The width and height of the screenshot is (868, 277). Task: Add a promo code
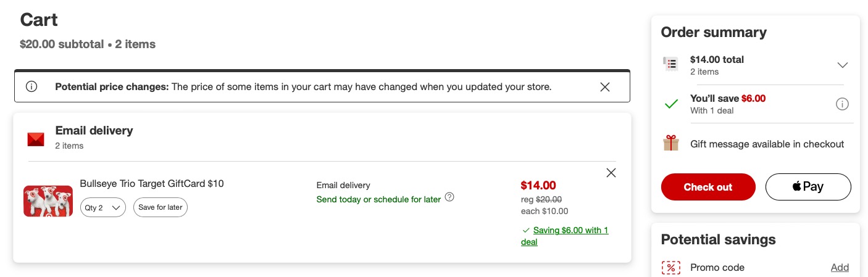tap(840, 267)
